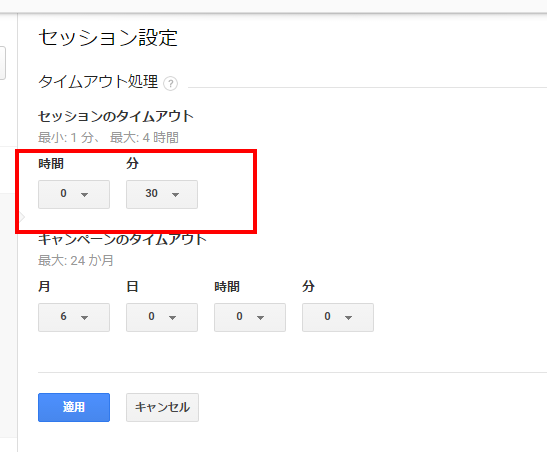Click the 日 column label

[x=132, y=286]
